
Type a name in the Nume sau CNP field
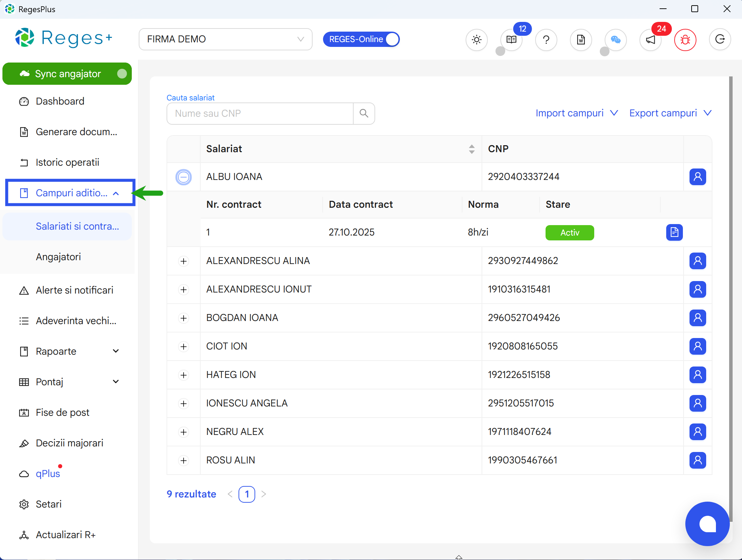259,113
